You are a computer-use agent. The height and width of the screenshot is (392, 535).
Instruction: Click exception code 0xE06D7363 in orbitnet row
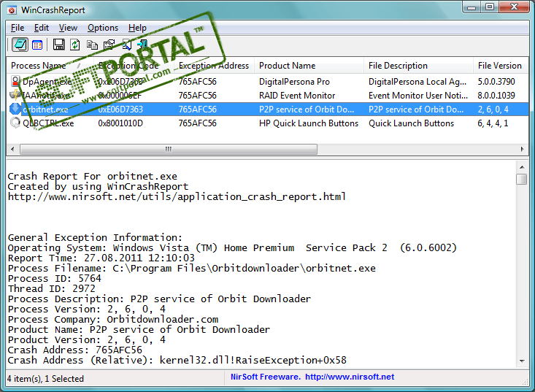120,109
